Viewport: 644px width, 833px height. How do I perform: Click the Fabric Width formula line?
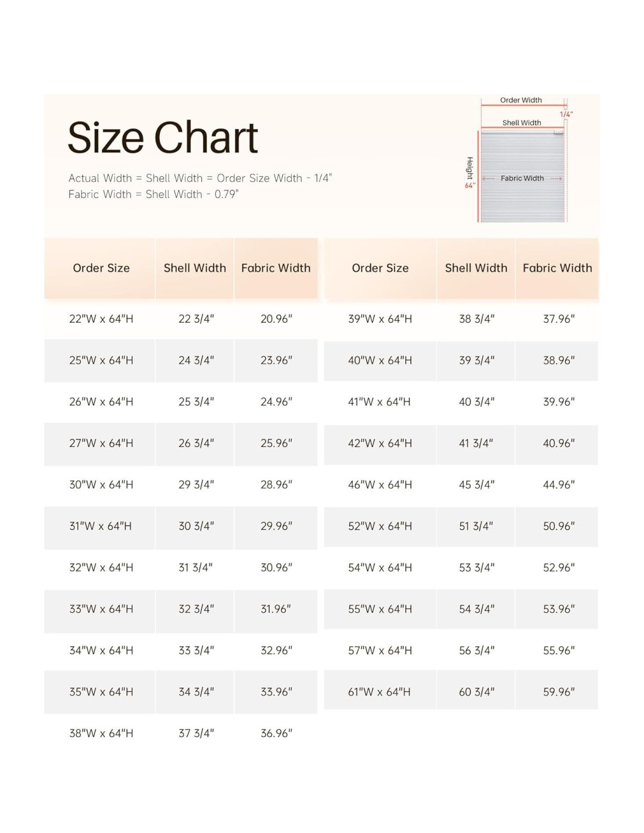[153, 194]
